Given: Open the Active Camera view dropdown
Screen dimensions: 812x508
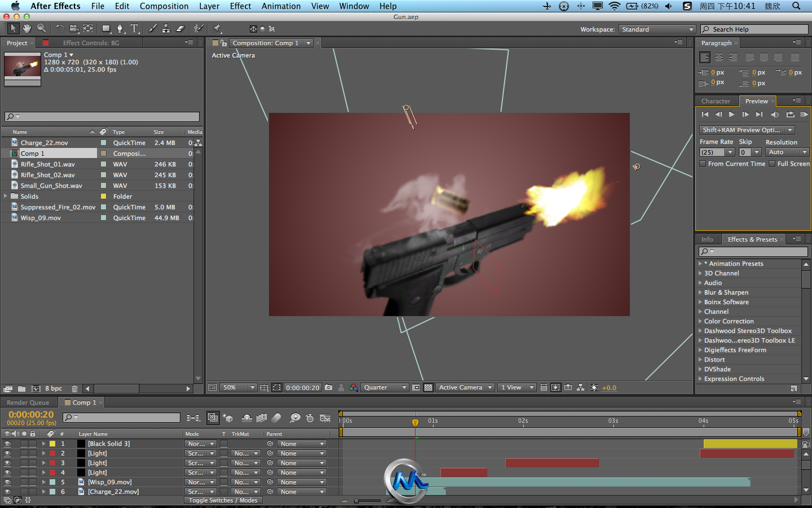Looking at the screenshot, I should coord(466,388).
